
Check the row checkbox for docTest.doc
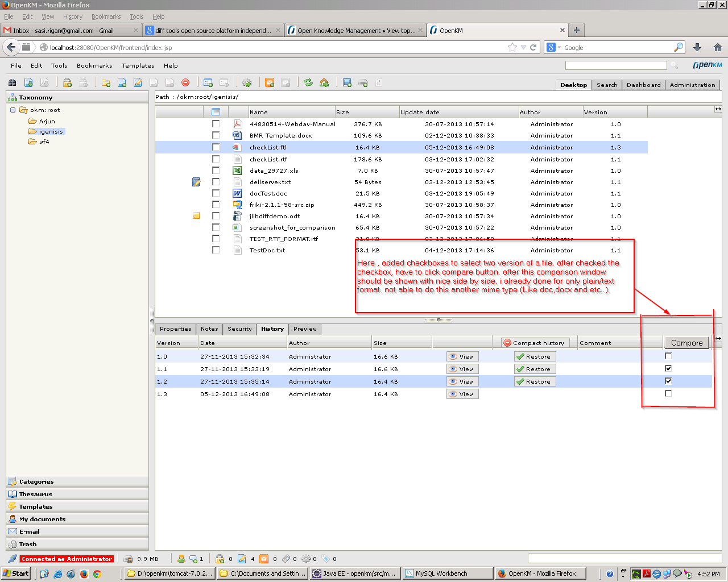[x=216, y=193]
